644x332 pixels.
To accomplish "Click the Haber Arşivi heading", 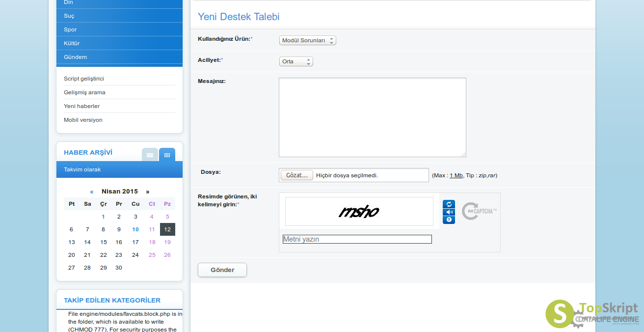I will point(88,152).
